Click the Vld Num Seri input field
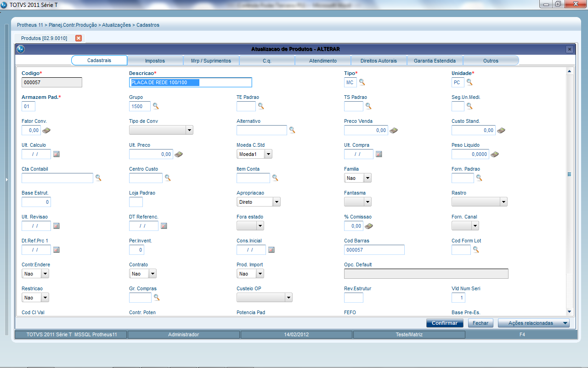588x368 pixels. click(458, 298)
